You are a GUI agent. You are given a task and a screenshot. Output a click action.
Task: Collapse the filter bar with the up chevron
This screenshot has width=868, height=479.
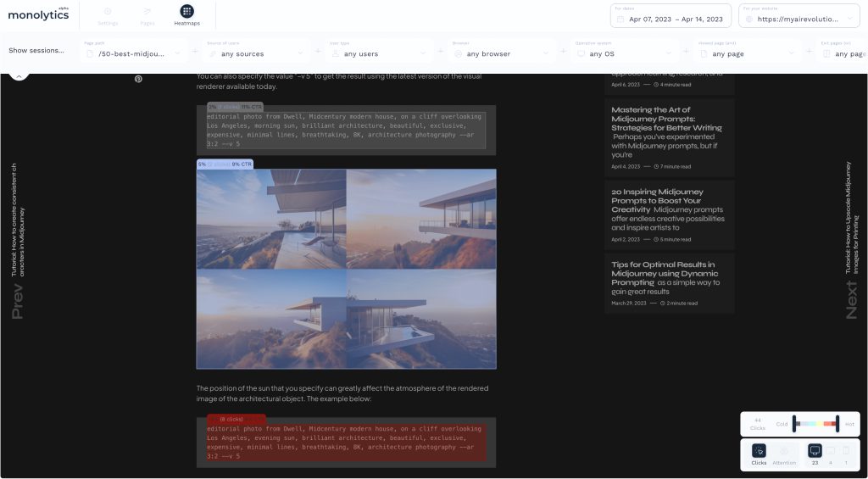click(x=19, y=75)
